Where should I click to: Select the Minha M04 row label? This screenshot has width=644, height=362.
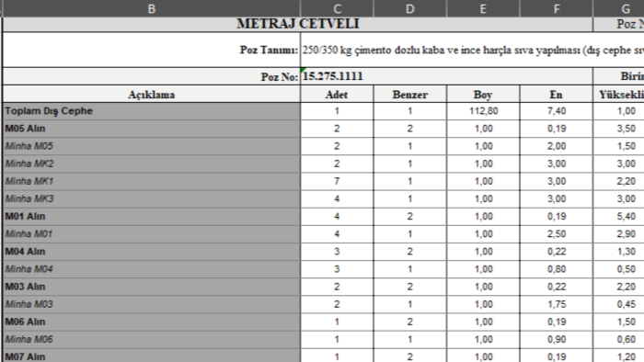(x=152, y=269)
